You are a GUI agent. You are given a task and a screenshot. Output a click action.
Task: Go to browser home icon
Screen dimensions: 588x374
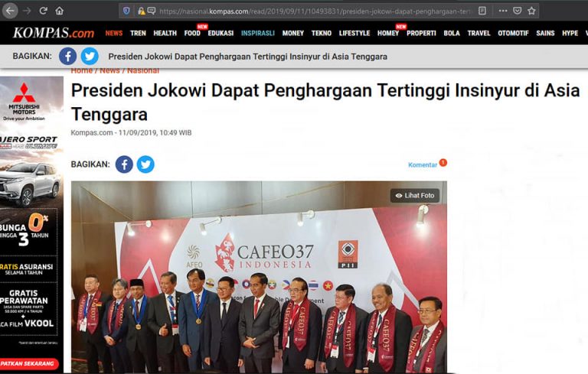59,11
